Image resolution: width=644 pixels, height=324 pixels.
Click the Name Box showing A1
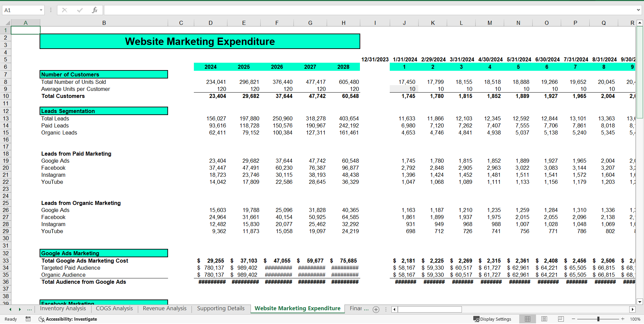pos(20,10)
